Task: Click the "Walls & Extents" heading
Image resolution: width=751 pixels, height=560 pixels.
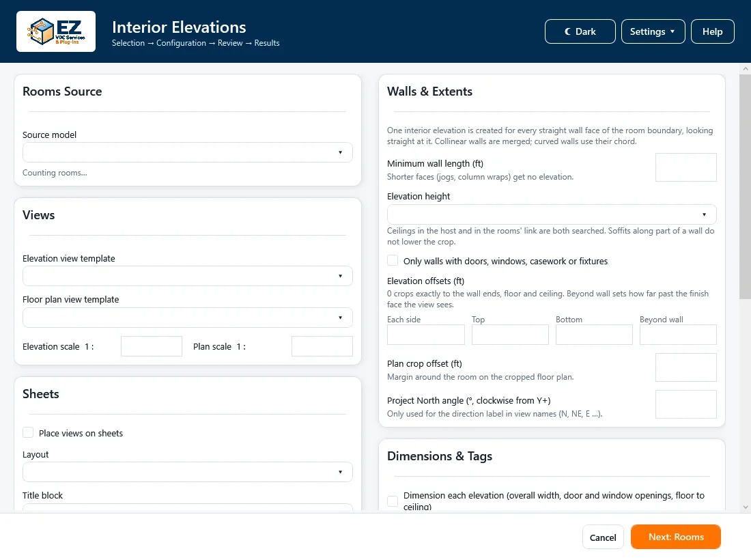Action: pos(429,92)
